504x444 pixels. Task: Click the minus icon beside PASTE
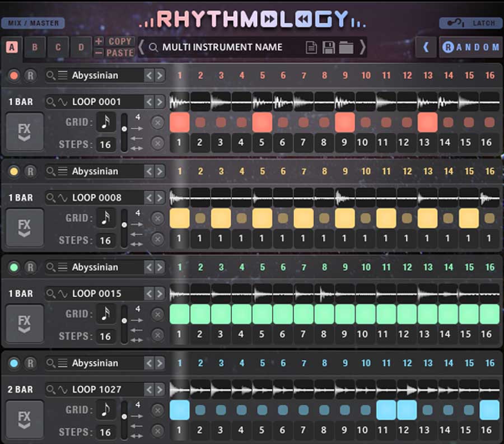tap(99, 53)
